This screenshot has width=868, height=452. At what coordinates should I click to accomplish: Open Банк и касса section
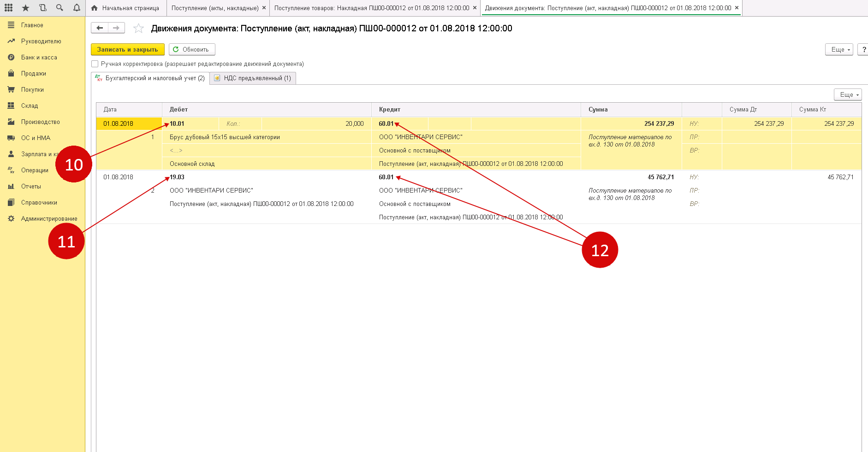(39, 58)
